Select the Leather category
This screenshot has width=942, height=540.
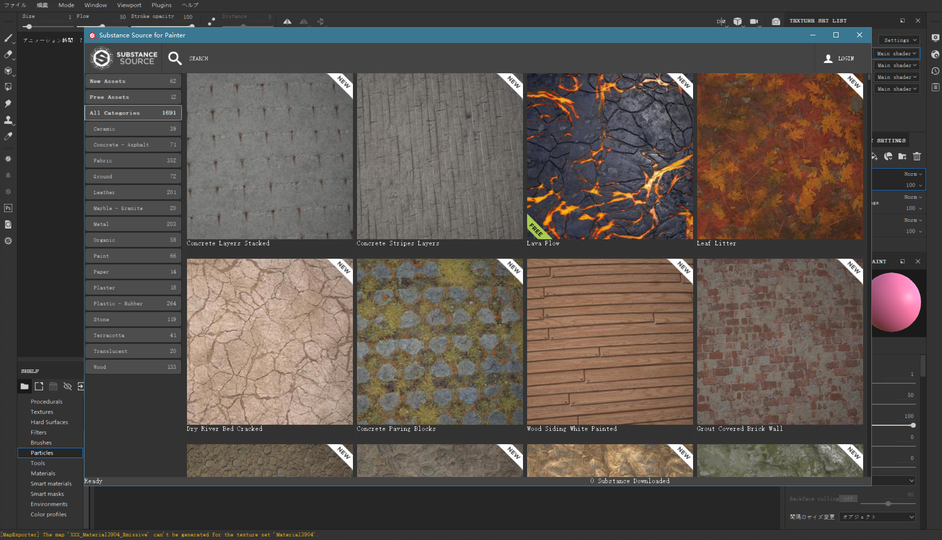click(x=133, y=192)
